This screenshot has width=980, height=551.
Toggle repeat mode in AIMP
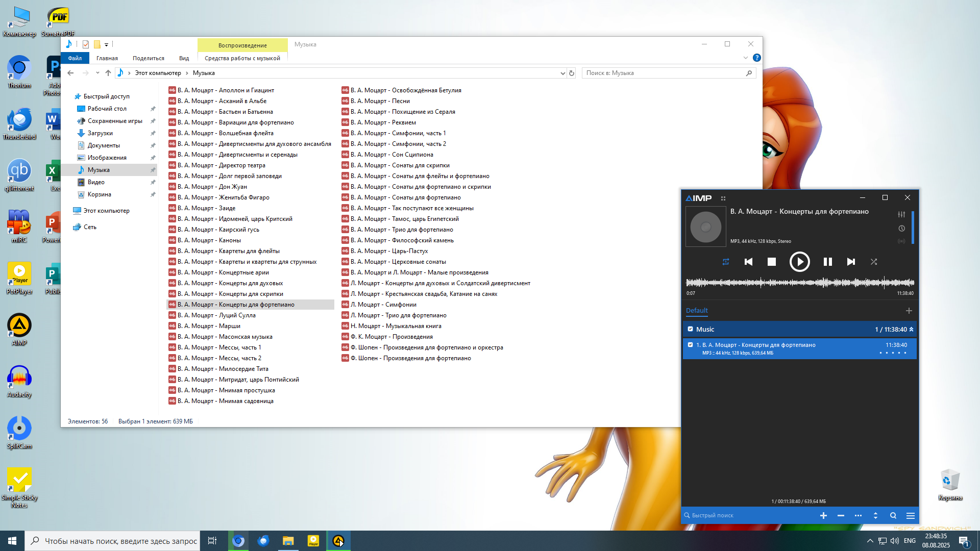[725, 262]
